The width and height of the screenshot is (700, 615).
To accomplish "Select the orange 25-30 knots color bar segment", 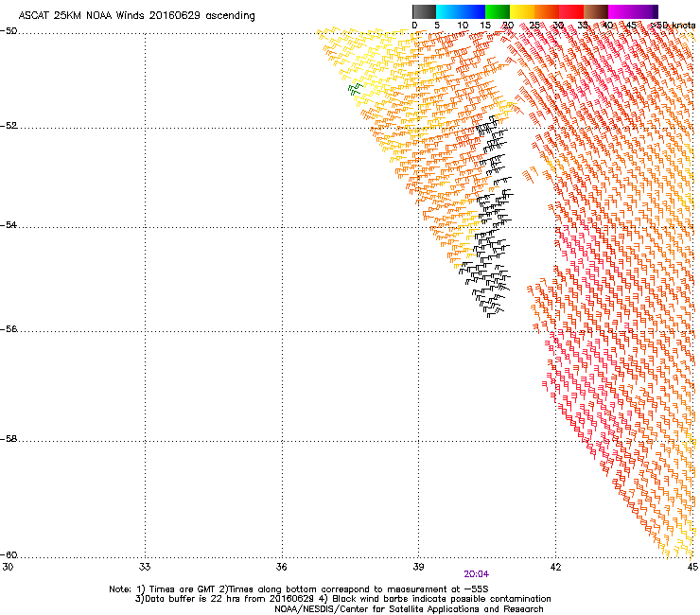I will [x=547, y=11].
